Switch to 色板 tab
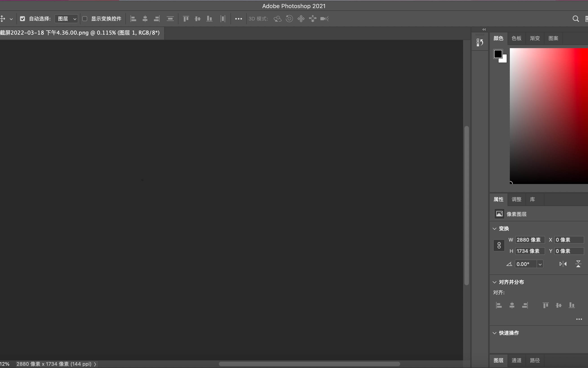Image resolution: width=588 pixels, height=368 pixels. click(517, 38)
